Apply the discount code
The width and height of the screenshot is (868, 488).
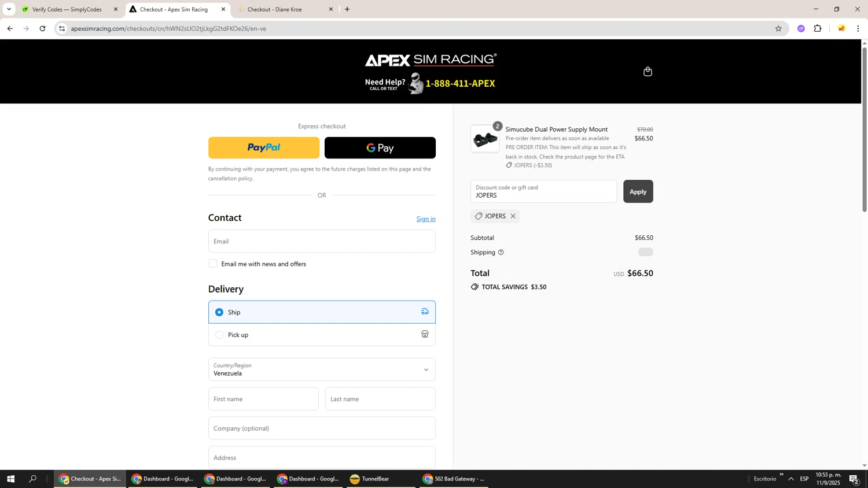[x=638, y=191]
